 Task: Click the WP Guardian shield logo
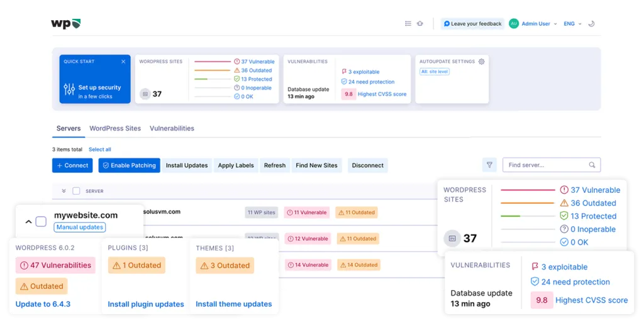tap(65, 24)
